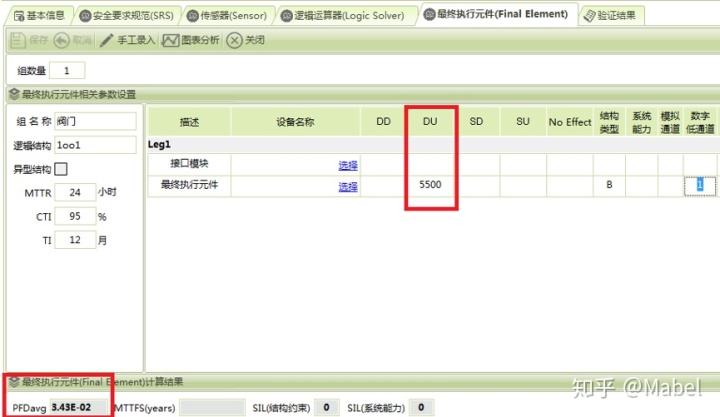Click the 最终执行元件相关参数设置 section icon
Screen dimensions: 720x417
tap(14, 94)
